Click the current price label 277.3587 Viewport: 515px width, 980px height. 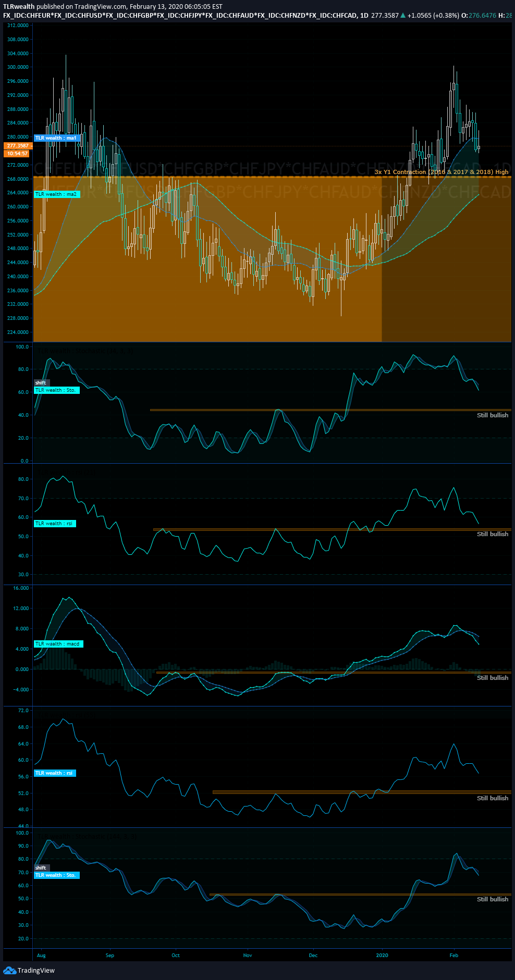click(18, 146)
